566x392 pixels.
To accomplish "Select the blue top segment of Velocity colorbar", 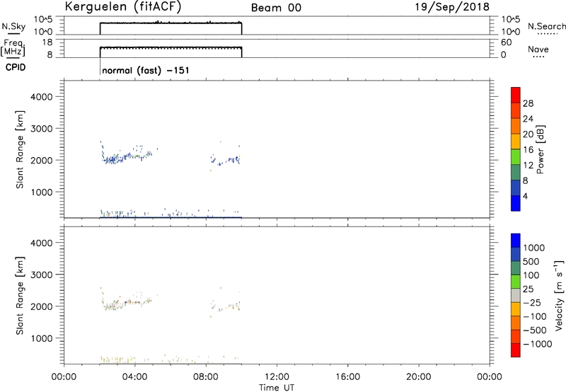I will point(516,241).
